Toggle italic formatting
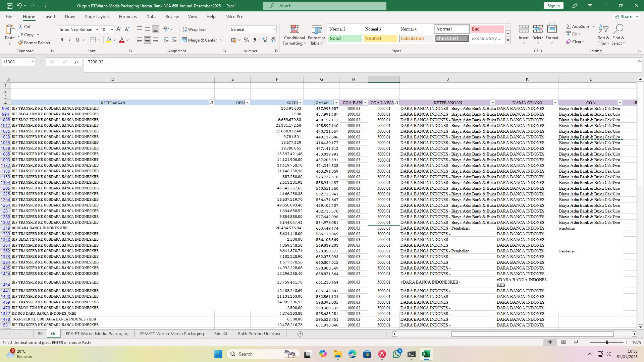 (x=70, y=40)
